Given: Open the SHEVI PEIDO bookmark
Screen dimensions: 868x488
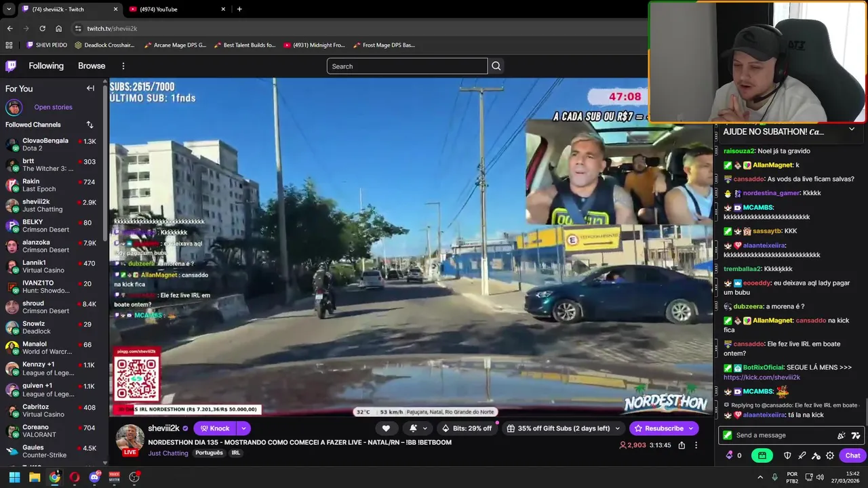Looking at the screenshot, I should [x=47, y=45].
